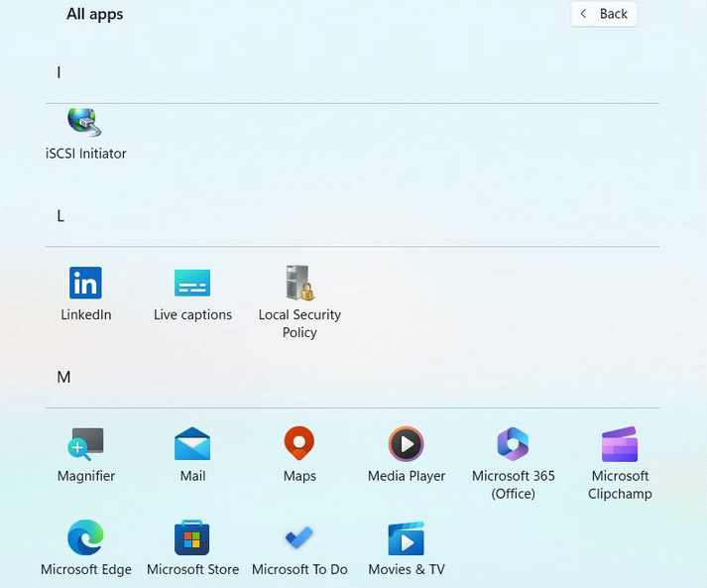Select the letter L section header

[60, 216]
